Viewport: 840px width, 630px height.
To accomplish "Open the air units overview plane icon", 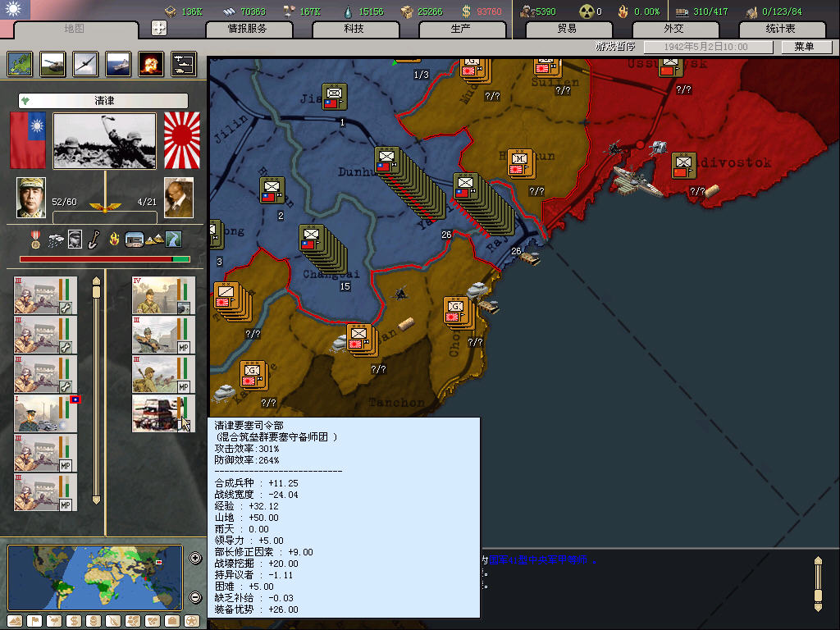I will click(x=85, y=64).
